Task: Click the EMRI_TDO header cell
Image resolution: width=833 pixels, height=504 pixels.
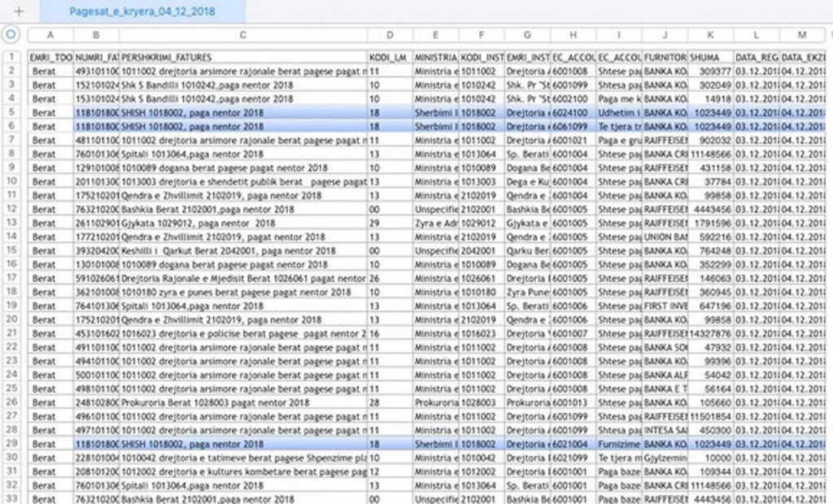Action: (x=50, y=58)
